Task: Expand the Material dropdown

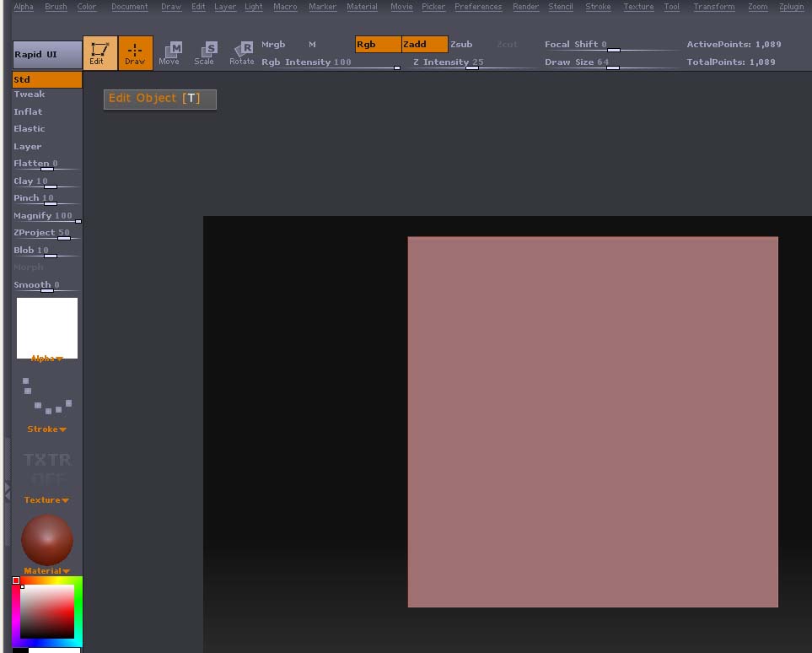Action: 46,570
